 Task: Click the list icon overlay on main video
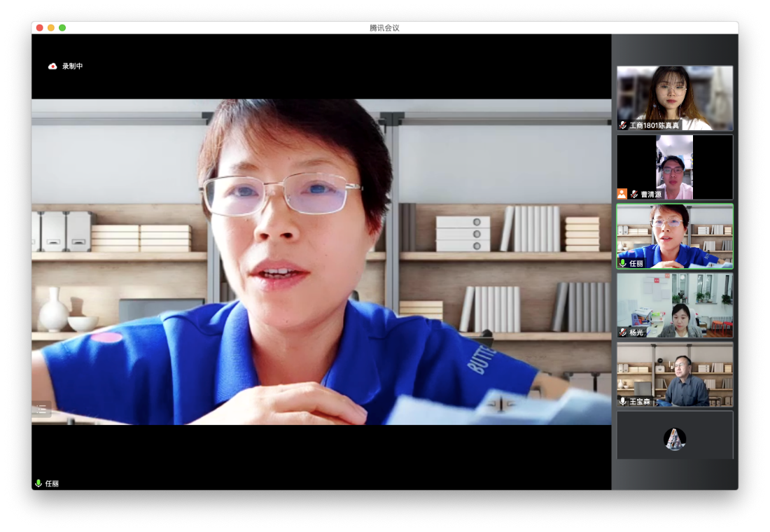point(41,409)
